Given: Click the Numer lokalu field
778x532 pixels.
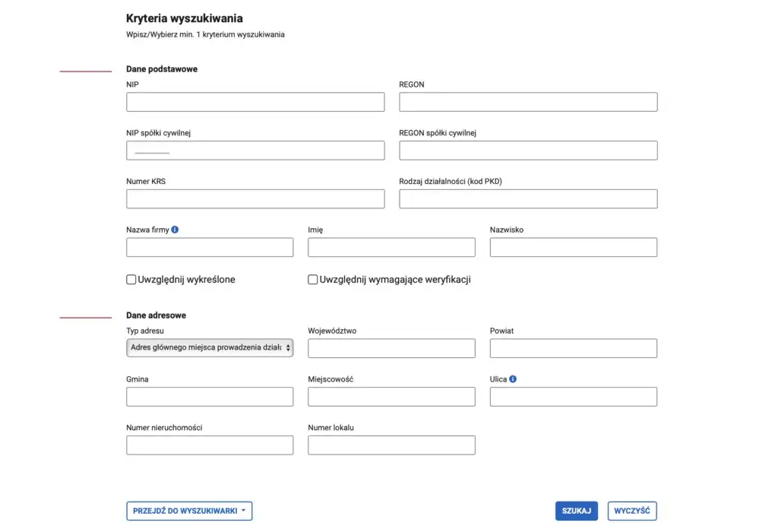Looking at the screenshot, I should (391, 445).
